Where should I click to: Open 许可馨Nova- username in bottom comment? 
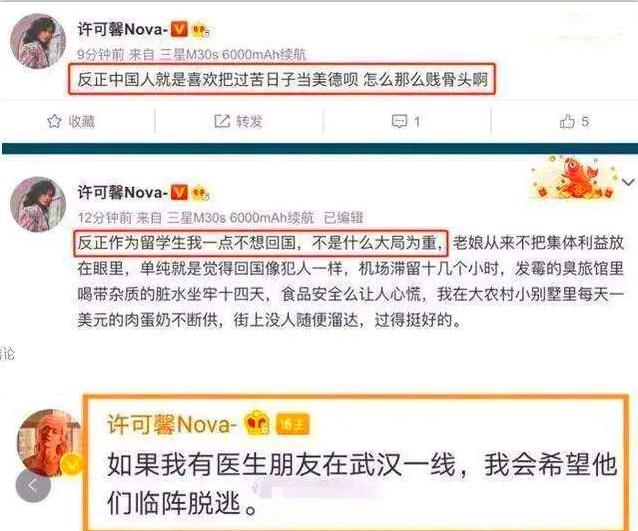(171, 424)
